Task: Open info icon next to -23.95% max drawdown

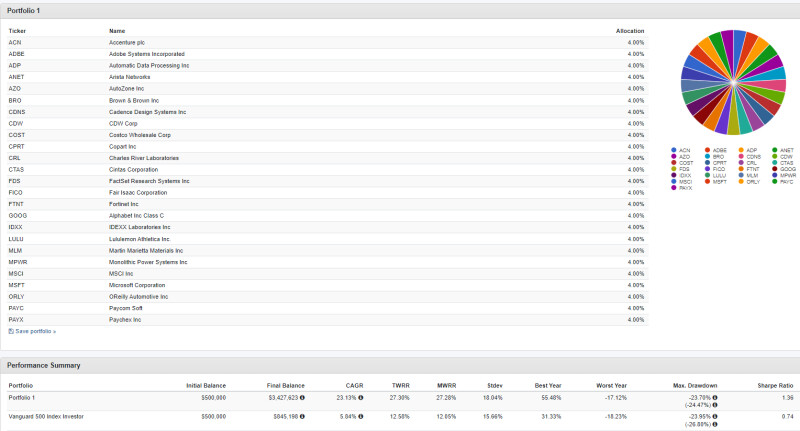Action: click(715, 417)
